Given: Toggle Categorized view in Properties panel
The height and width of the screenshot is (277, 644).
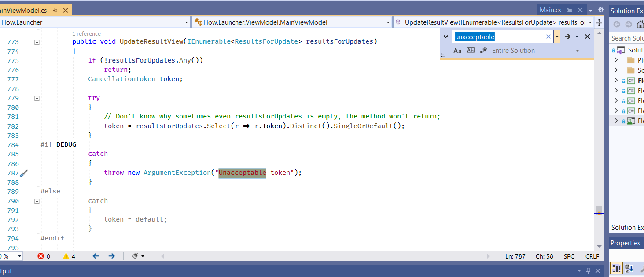Looking at the screenshot, I should point(616,268).
